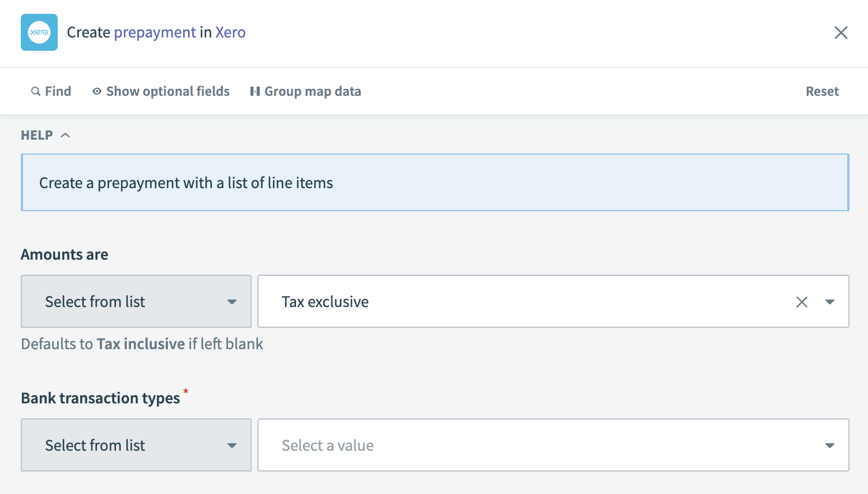The height and width of the screenshot is (494, 868).
Task: Click the prepayment help description box
Action: [x=435, y=182]
